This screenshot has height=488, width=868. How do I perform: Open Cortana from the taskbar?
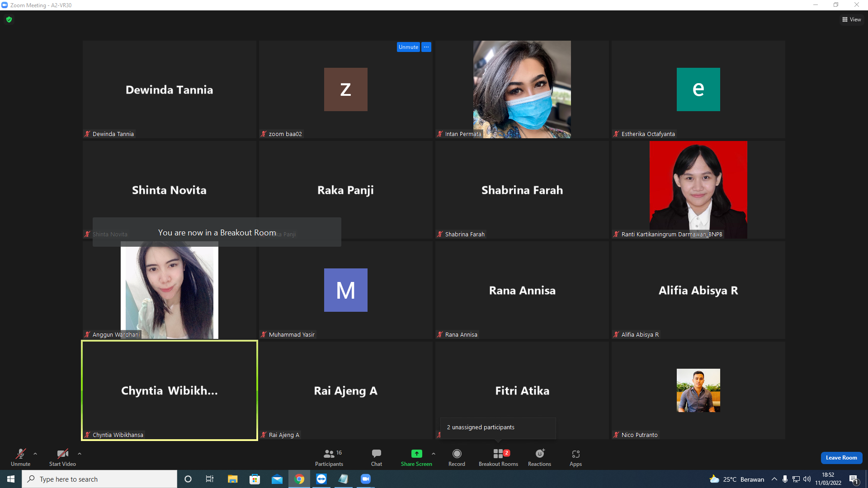pos(188,479)
